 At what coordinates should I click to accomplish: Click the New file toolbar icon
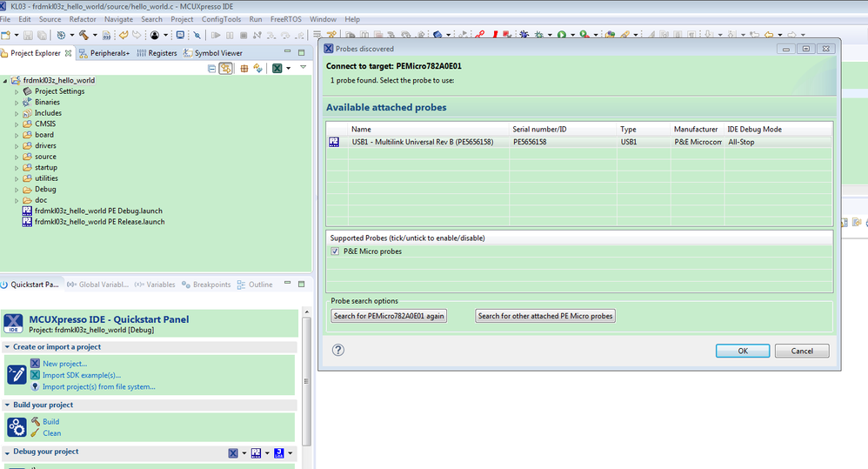(5, 35)
